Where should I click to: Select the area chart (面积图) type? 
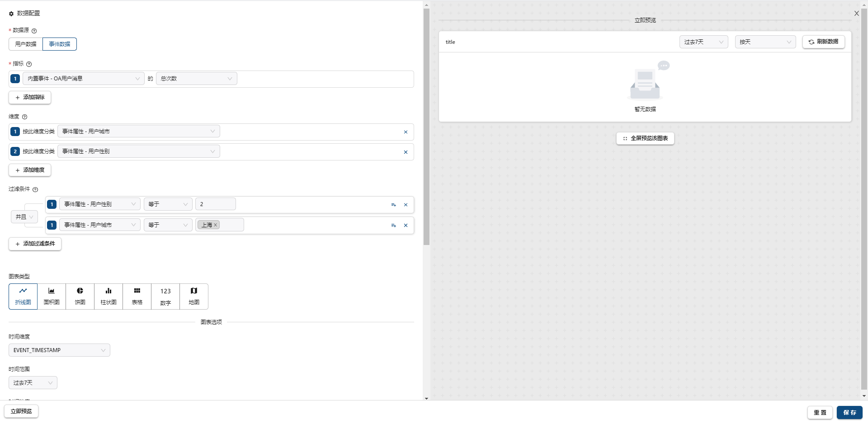coord(52,296)
